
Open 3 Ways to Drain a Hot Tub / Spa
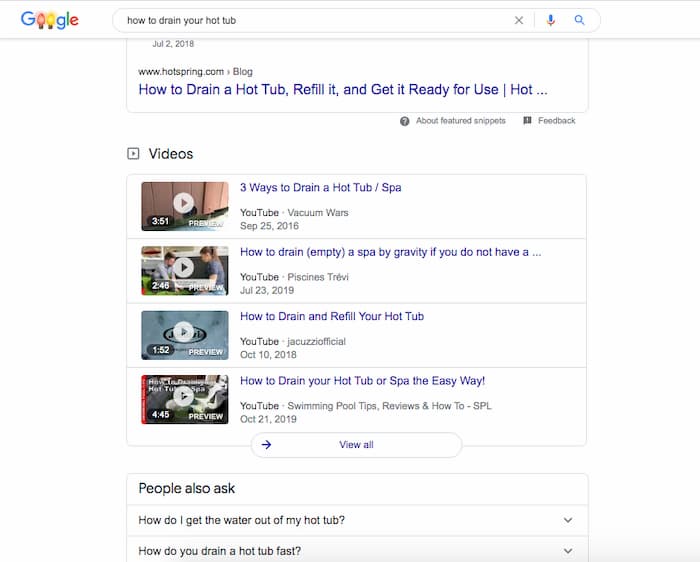click(x=321, y=187)
